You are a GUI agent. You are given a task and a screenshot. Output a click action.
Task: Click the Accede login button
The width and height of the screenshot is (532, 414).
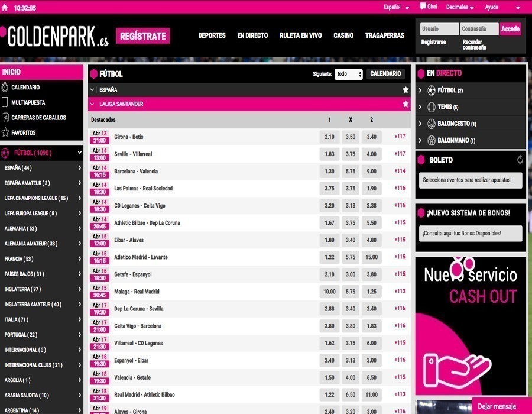[510, 29]
